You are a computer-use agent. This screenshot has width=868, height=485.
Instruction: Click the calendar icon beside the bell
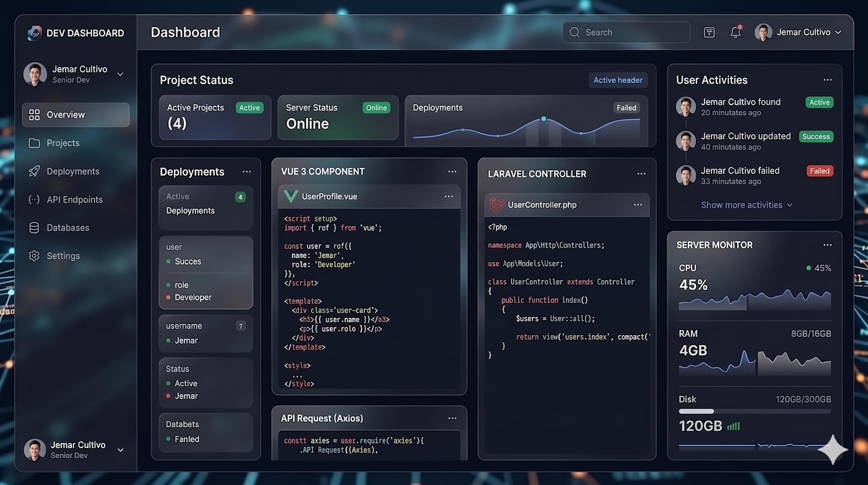click(709, 32)
